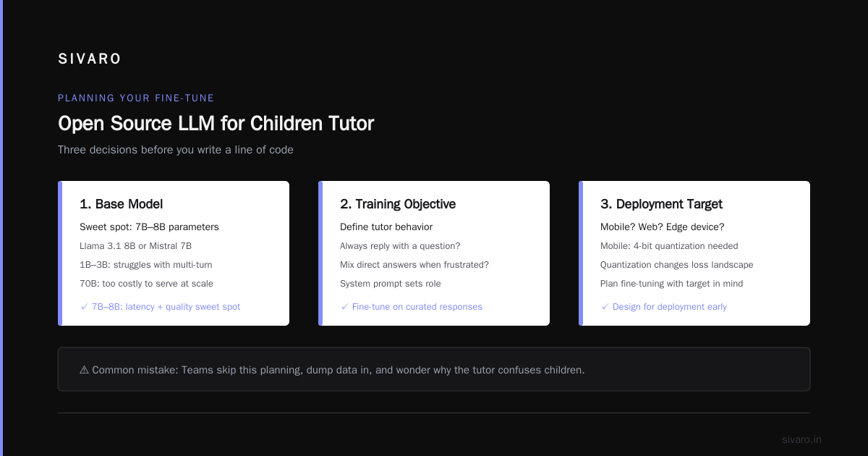Click the 'Common mistake' warning text

tap(332, 370)
